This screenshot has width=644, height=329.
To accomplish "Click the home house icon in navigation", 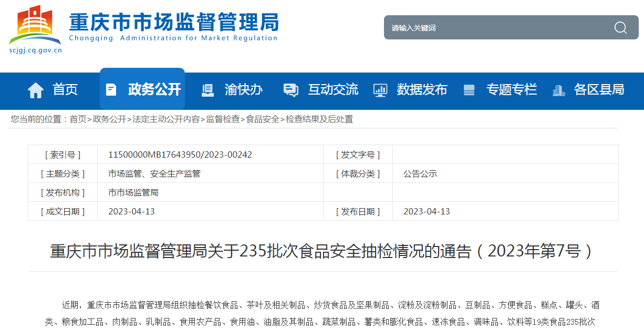I will [x=36, y=90].
